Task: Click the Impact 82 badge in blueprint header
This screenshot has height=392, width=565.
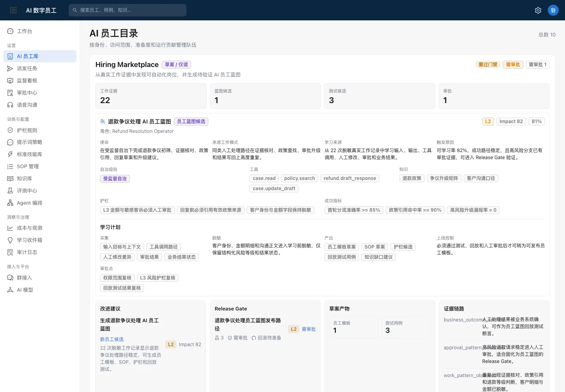Action: point(511,122)
